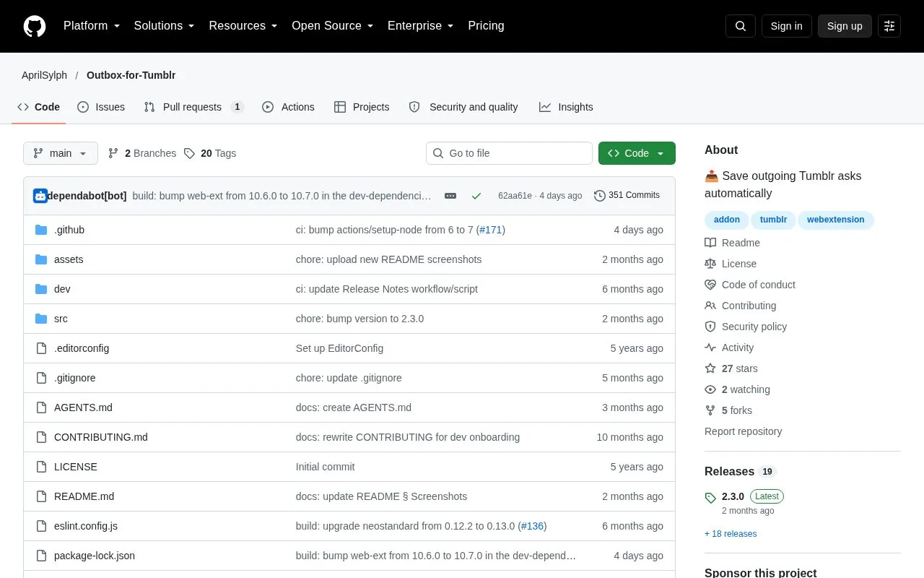The width and height of the screenshot is (924, 578).
Task: Click the watching eye icon
Action: pyautogui.click(x=710, y=389)
